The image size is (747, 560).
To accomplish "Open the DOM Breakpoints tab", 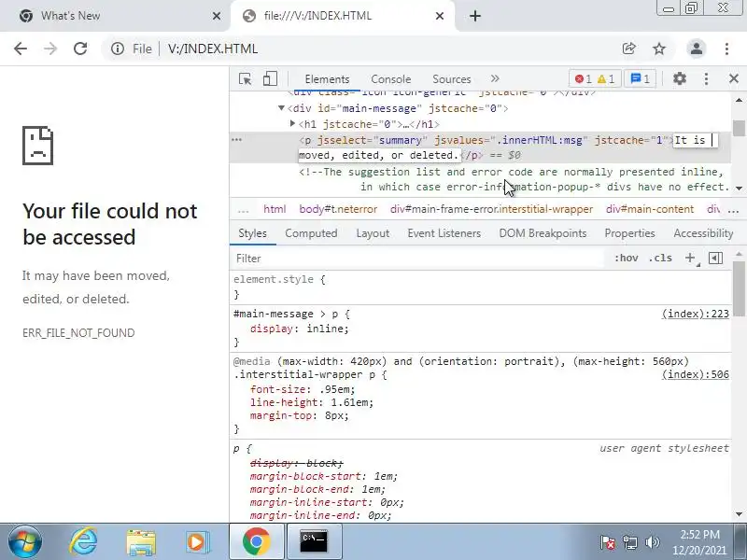I will 543,233.
